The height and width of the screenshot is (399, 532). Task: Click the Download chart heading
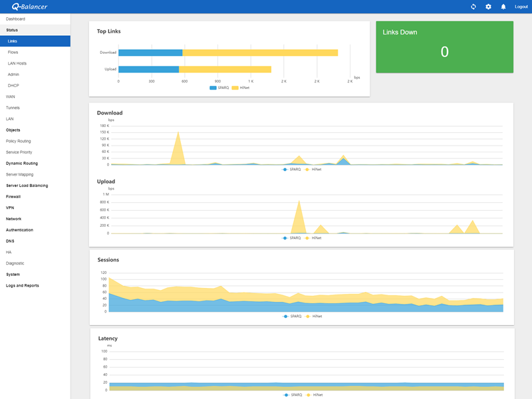(x=110, y=113)
